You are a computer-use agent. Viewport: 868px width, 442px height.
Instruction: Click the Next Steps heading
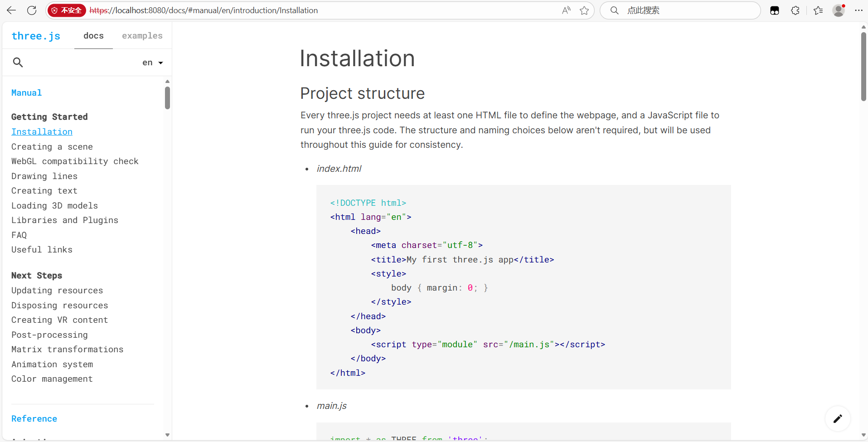(x=37, y=276)
